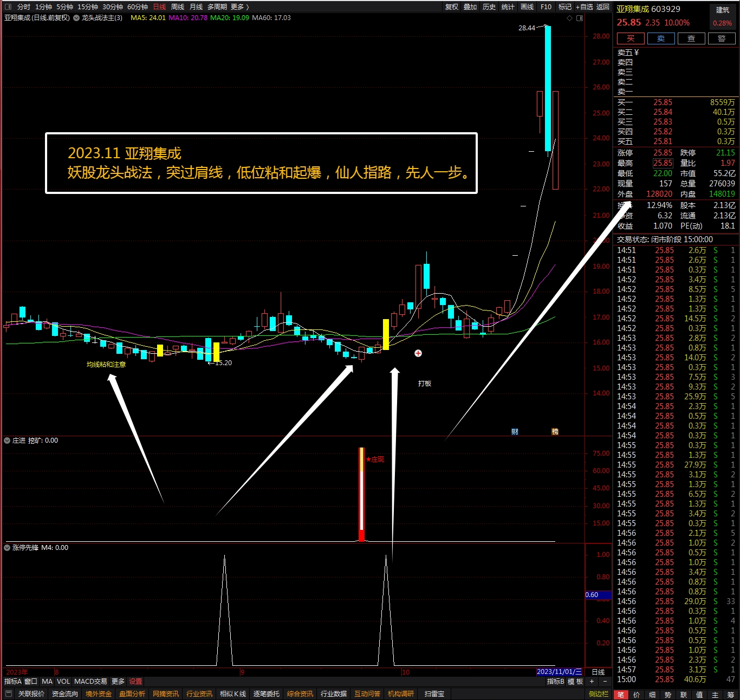Switch to the 月线 monthly chart
The image size is (740, 700).
[x=196, y=7]
